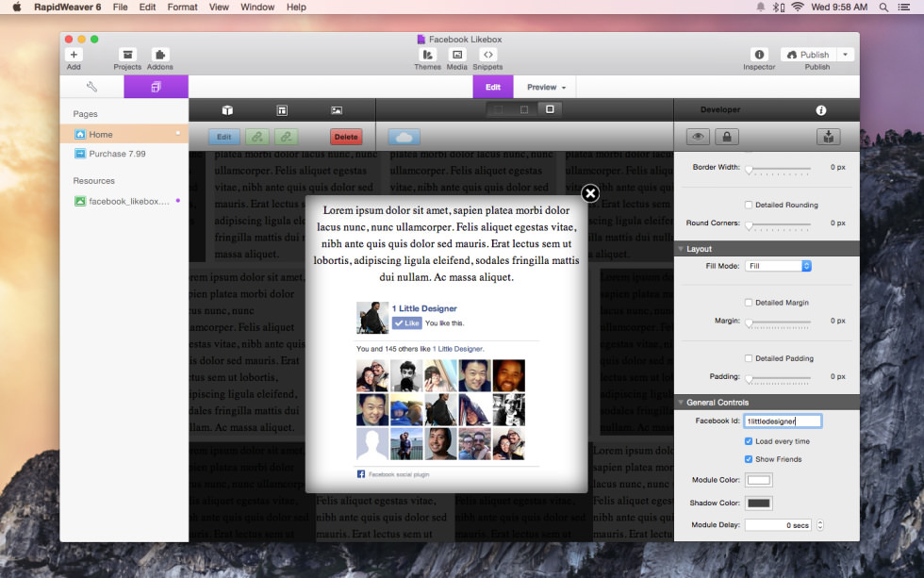Open the Themes browser icon
The image size is (924, 578).
tap(427, 55)
